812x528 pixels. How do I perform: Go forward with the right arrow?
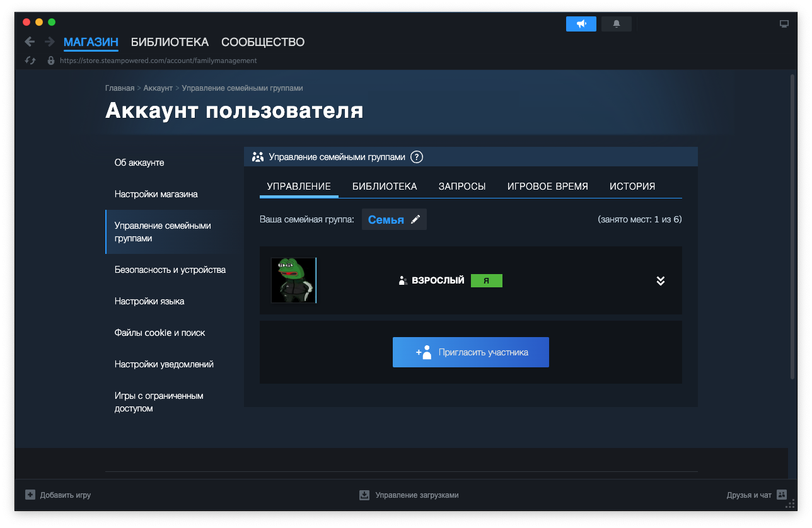coord(50,42)
